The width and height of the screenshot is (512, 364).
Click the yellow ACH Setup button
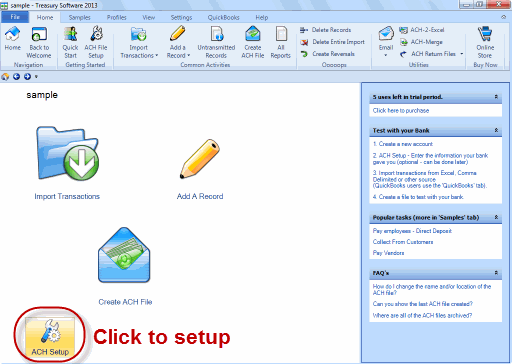(x=50, y=338)
